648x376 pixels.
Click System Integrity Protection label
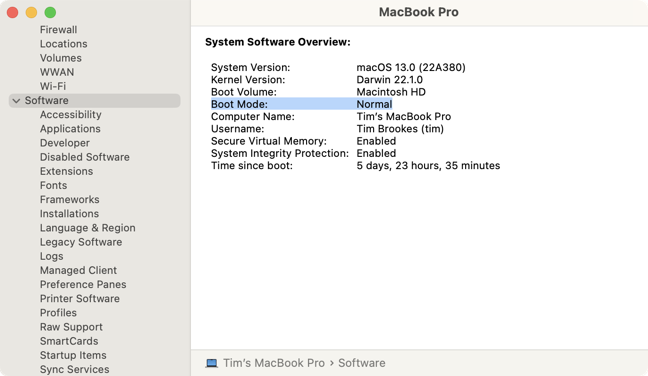[280, 153]
